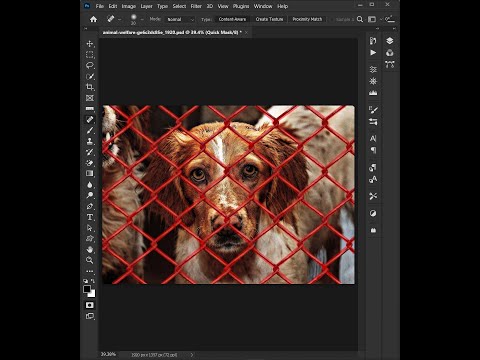480x360 pixels.
Task: Toggle Quick Mask mode off
Action: tap(90, 305)
